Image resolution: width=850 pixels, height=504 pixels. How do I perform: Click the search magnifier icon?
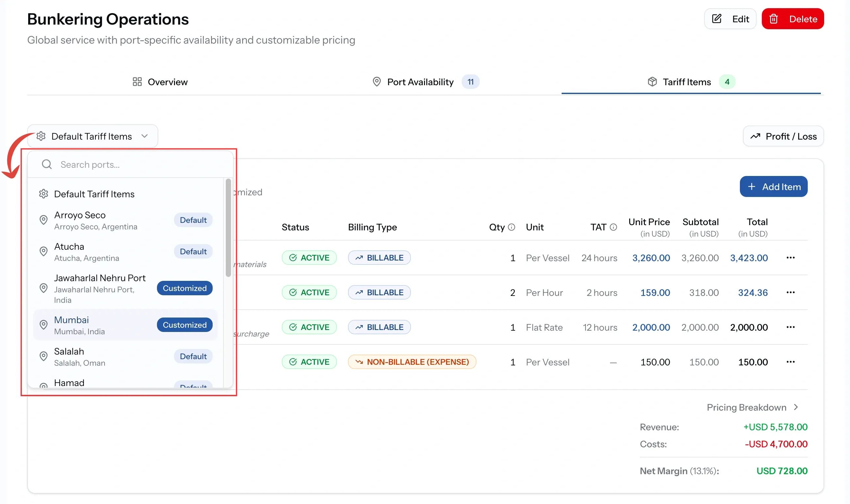pyautogui.click(x=47, y=165)
